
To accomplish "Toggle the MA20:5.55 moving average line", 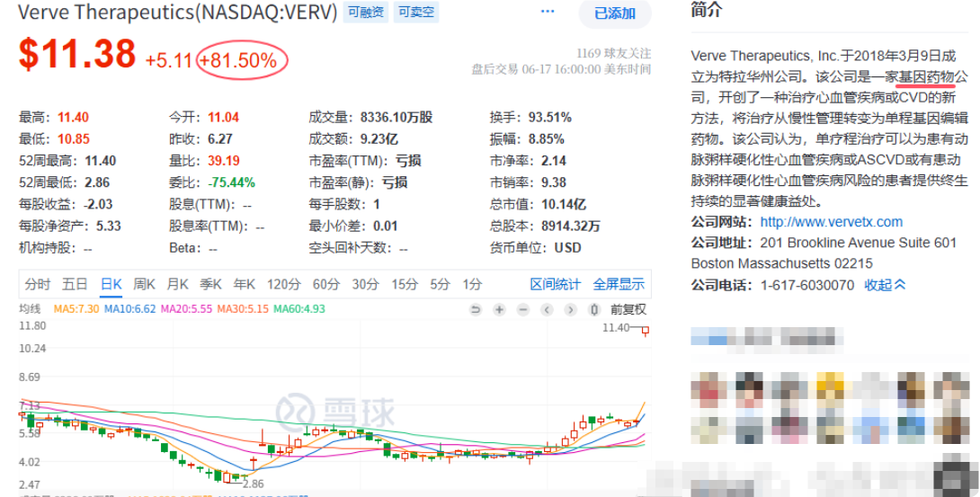I will coord(185,309).
